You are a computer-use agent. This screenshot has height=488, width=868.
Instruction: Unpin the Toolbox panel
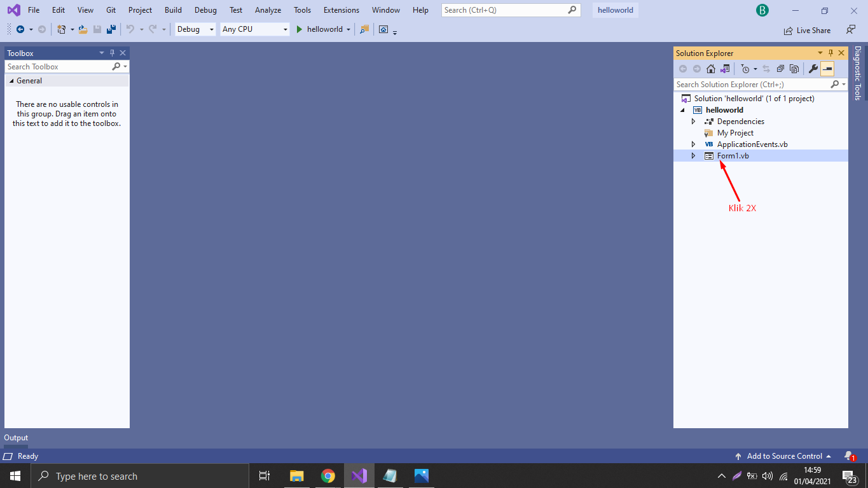coord(111,53)
